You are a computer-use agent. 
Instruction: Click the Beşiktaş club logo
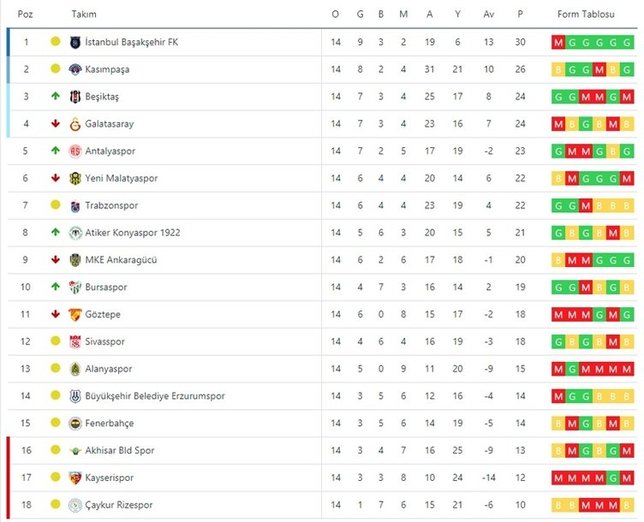76,97
